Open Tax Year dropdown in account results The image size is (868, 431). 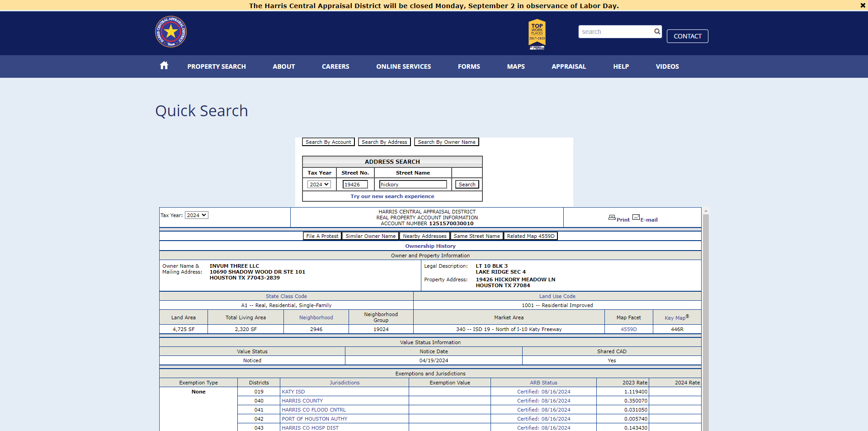[x=197, y=215]
